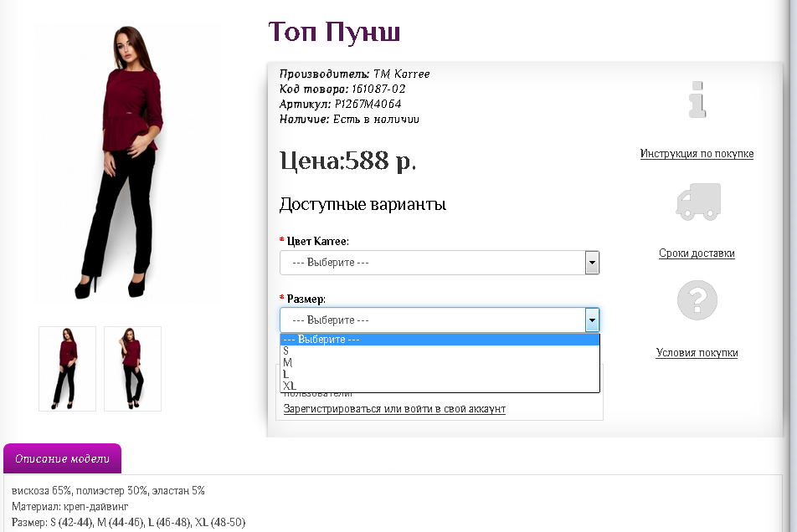Viewport: 797px width, 532px height.
Task: Click the delivery truck icon
Action: click(x=698, y=202)
